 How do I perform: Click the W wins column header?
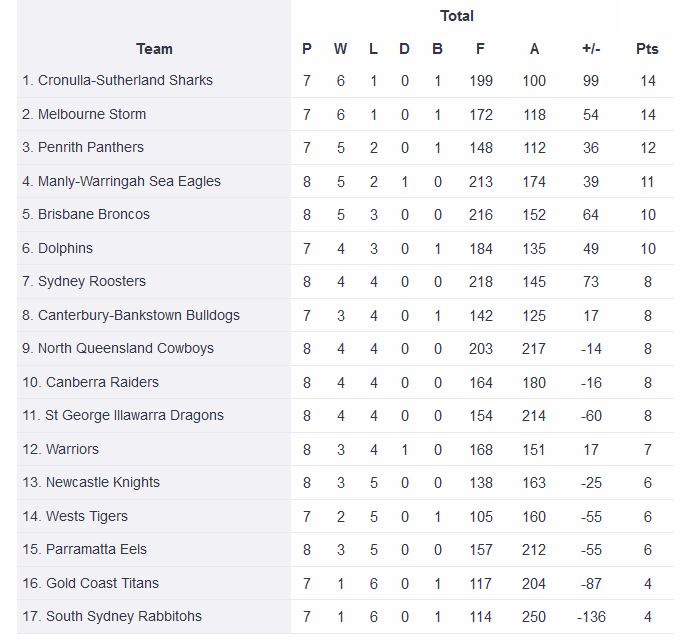340,48
